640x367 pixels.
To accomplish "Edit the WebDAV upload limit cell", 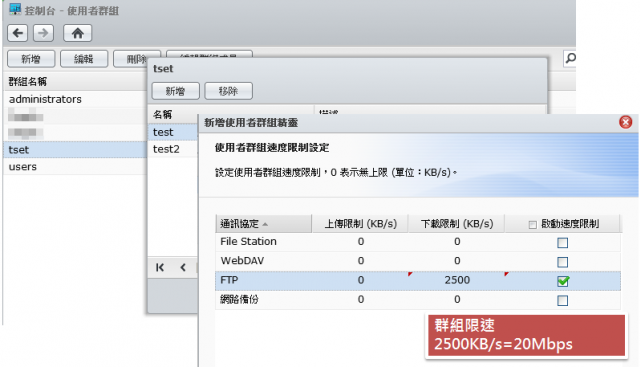I will click(360, 261).
